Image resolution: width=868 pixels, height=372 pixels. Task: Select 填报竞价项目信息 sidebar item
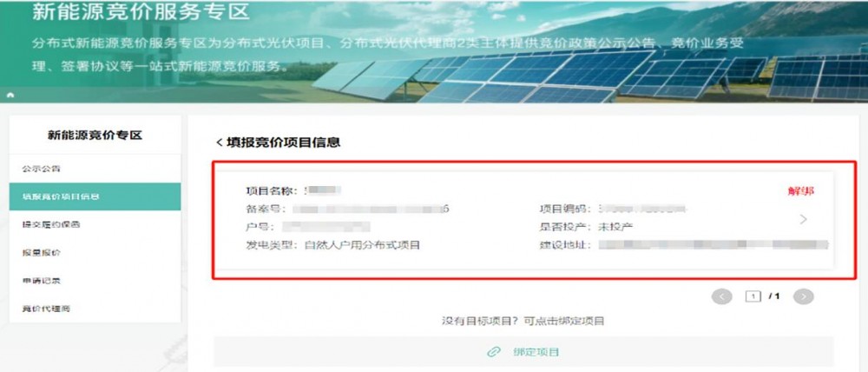pyautogui.click(x=61, y=196)
